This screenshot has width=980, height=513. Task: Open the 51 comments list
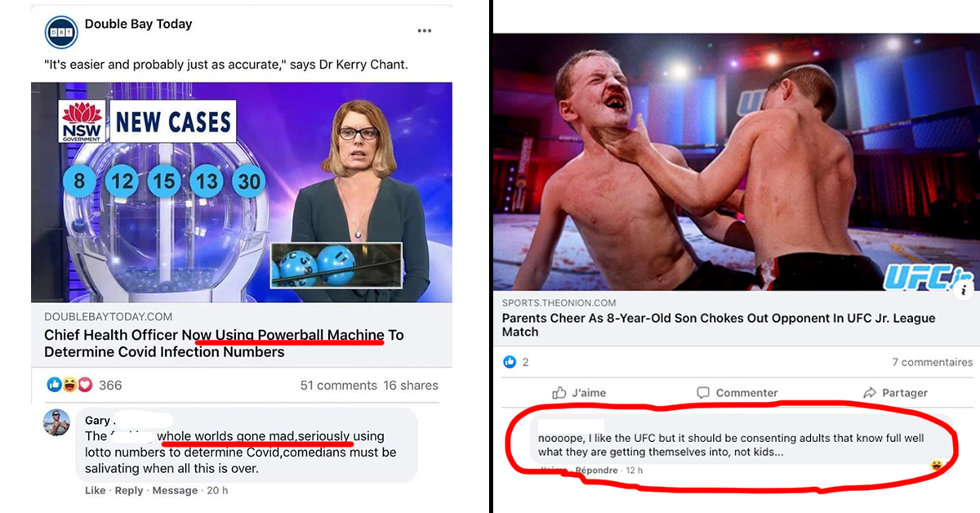(x=338, y=385)
